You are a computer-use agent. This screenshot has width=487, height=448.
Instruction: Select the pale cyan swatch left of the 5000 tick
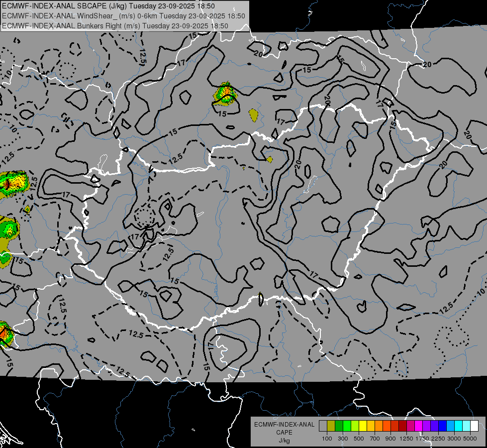(467, 426)
